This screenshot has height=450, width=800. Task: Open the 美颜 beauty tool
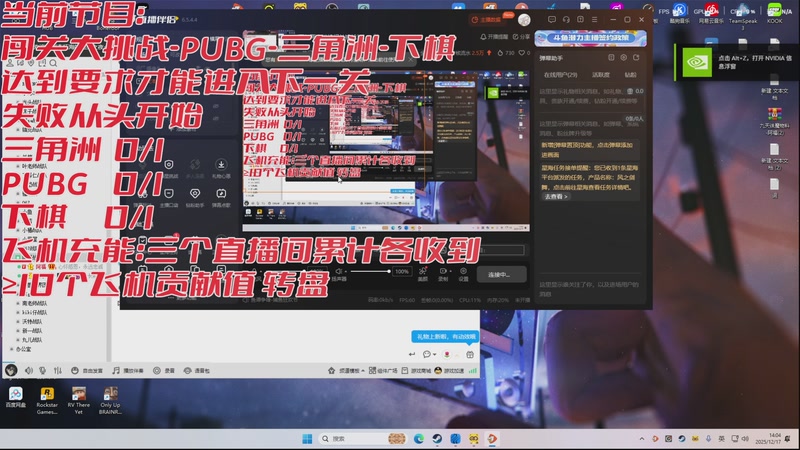click(422, 274)
